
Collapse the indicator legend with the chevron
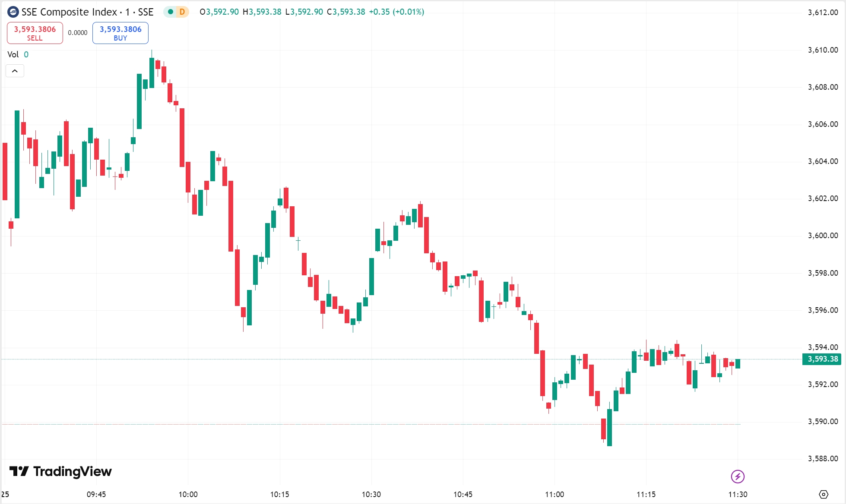(x=15, y=71)
